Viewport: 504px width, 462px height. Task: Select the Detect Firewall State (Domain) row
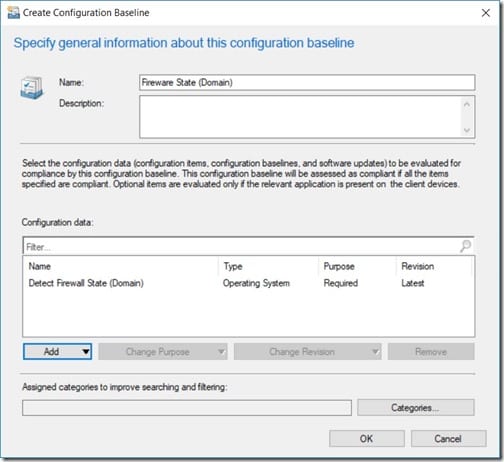coord(248,283)
